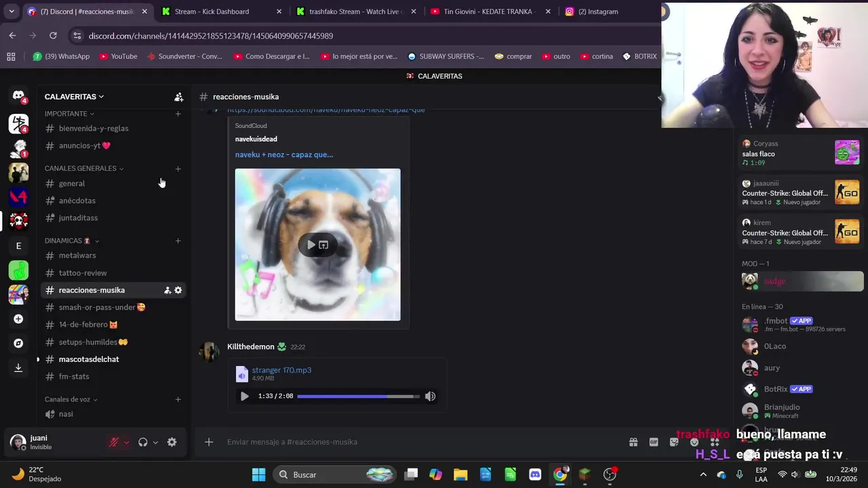This screenshot has height=488, width=868.
Task: Open the gift icon in message bar
Action: click(x=633, y=442)
